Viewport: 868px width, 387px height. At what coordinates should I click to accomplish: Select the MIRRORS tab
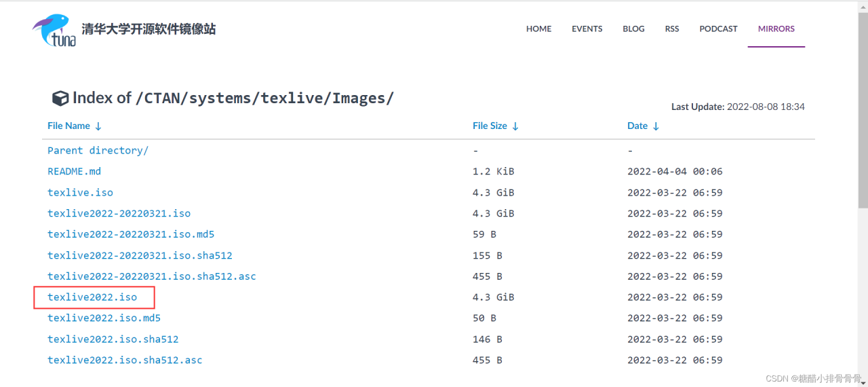click(776, 29)
